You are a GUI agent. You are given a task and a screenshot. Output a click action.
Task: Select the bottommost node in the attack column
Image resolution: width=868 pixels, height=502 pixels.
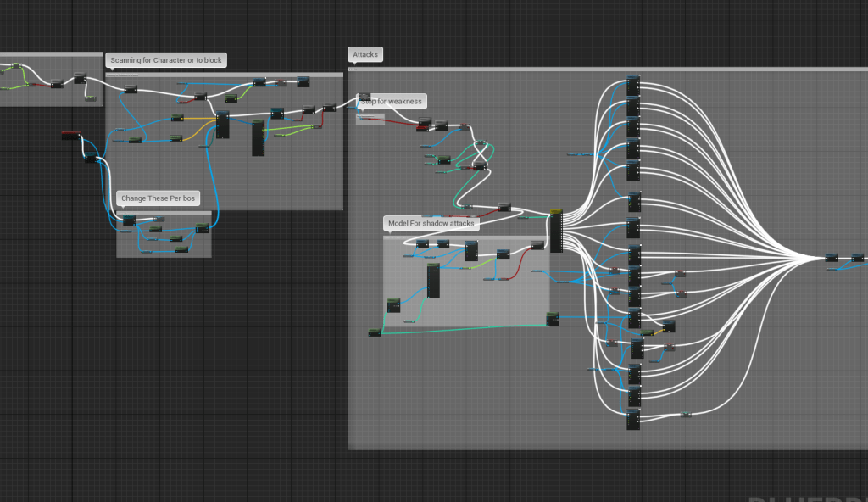coord(632,419)
